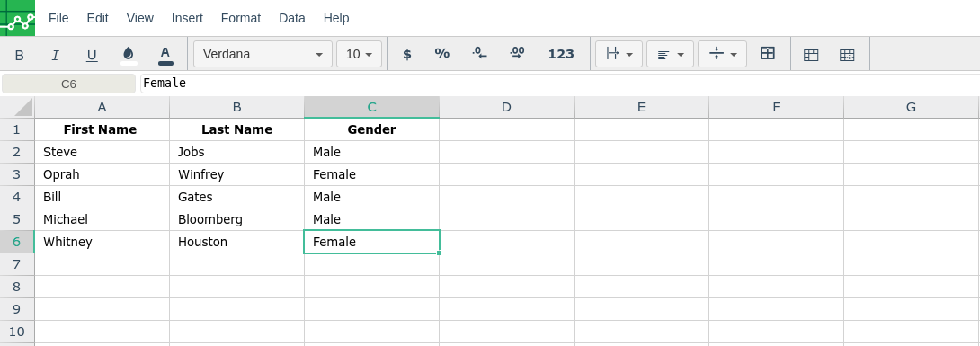Open the fill color droplet picker
The image size is (980, 346).
(129, 55)
